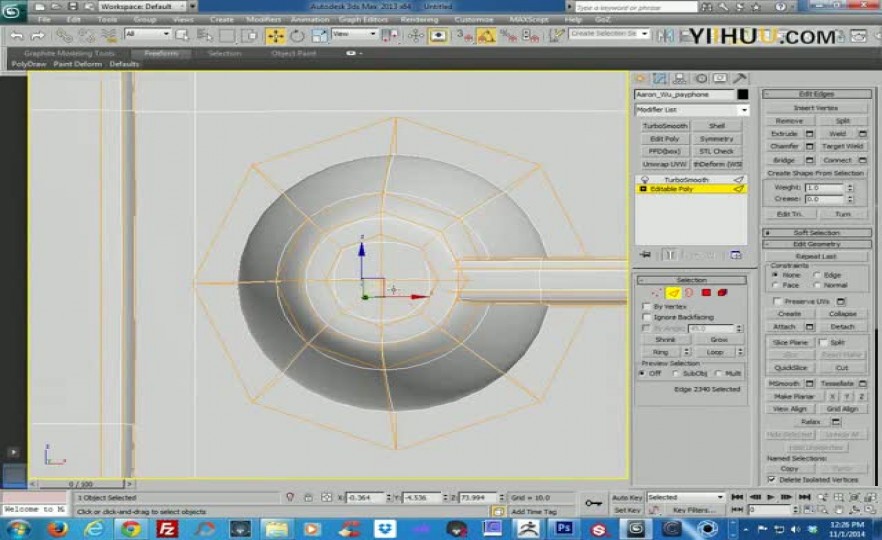The width and height of the screenshot is (882, 540).
Task: Select Polygon sub-object level icon
Action: point(706,292)
